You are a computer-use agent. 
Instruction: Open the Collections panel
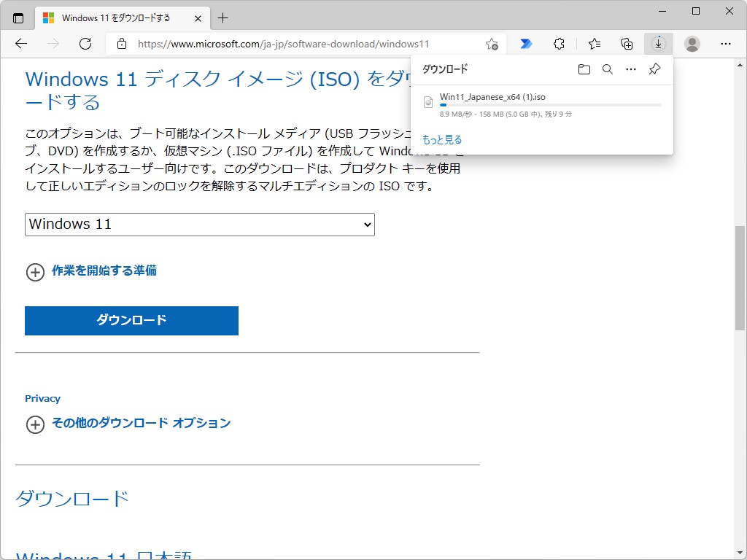627,43
